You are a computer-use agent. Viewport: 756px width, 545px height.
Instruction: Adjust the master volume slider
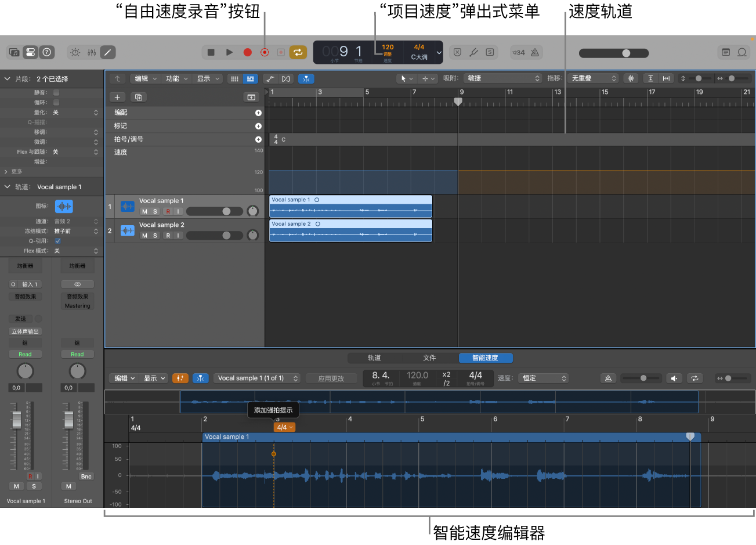click(625, 53)
